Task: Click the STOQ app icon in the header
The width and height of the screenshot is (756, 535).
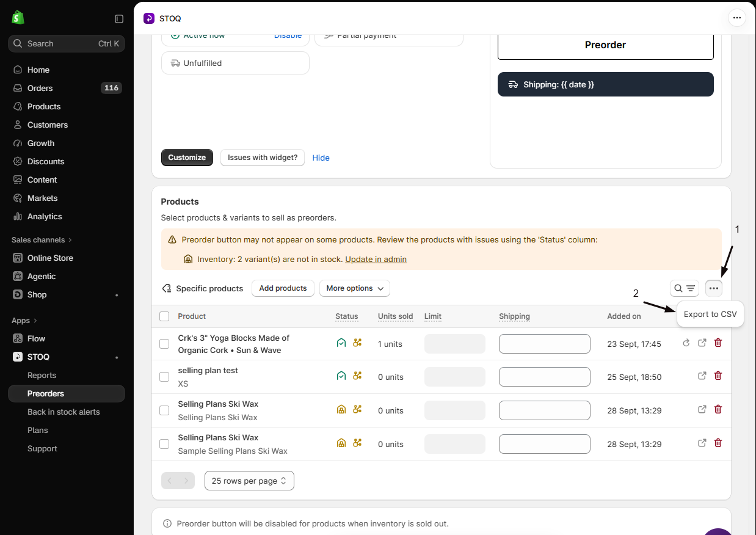Action: [x=149, y=18]
